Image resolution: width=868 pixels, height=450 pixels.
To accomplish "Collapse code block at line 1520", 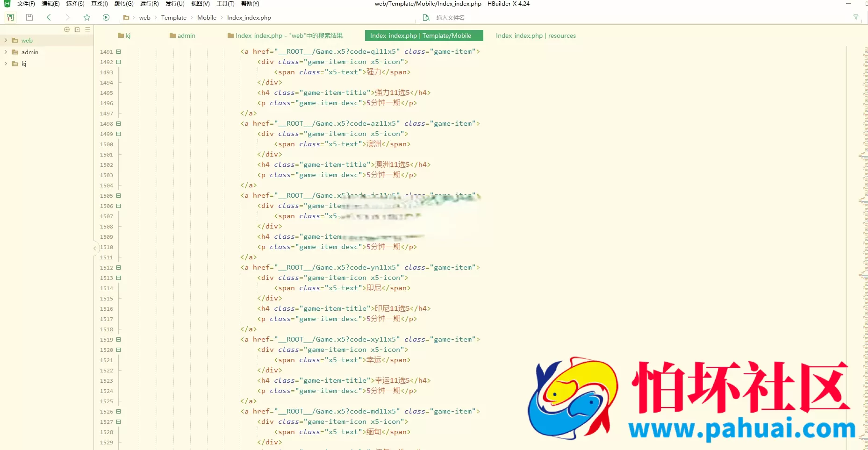I will (119, 350).
